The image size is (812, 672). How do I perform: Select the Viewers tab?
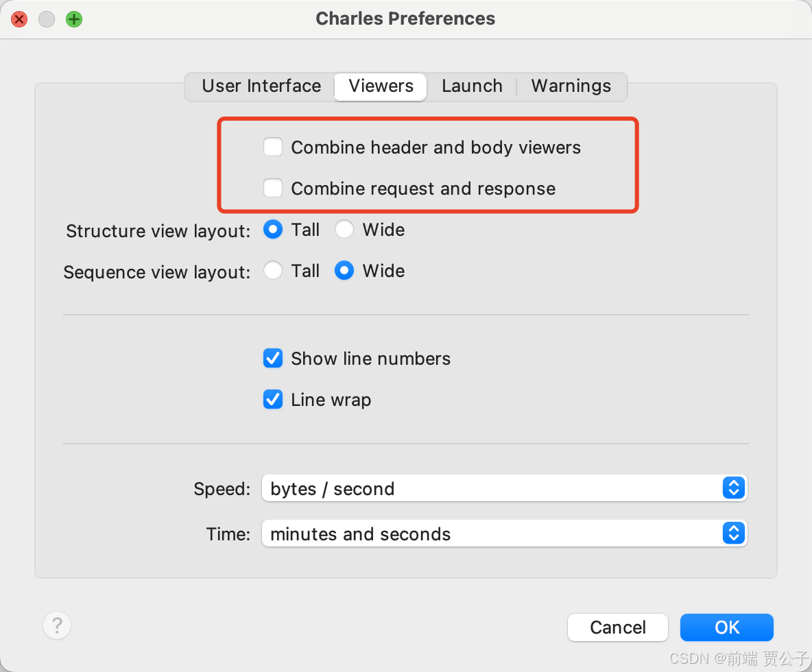(x=380, y=86)
